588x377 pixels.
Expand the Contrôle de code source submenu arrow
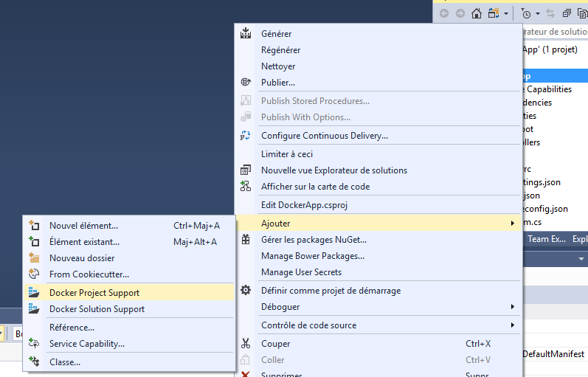512,325
